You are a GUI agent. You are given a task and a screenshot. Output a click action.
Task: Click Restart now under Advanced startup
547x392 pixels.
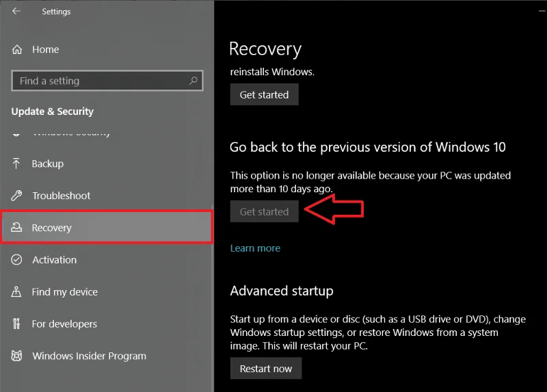[x=266, y=369]
